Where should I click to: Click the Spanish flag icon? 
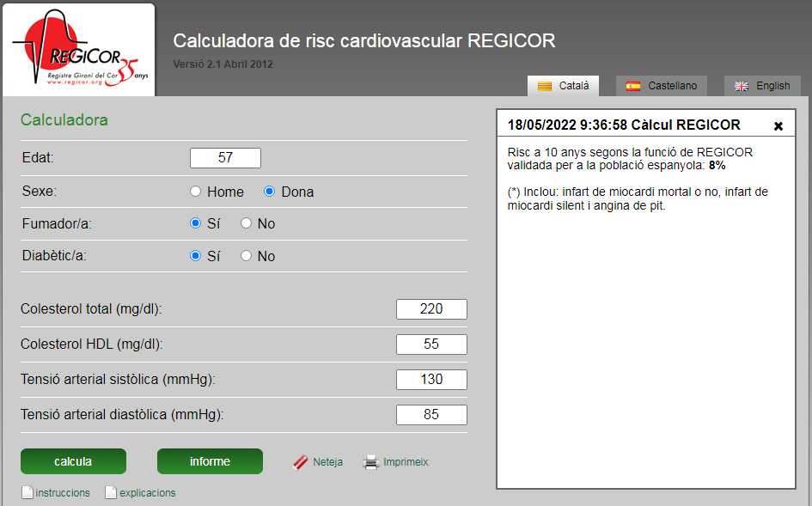(633, 86)
